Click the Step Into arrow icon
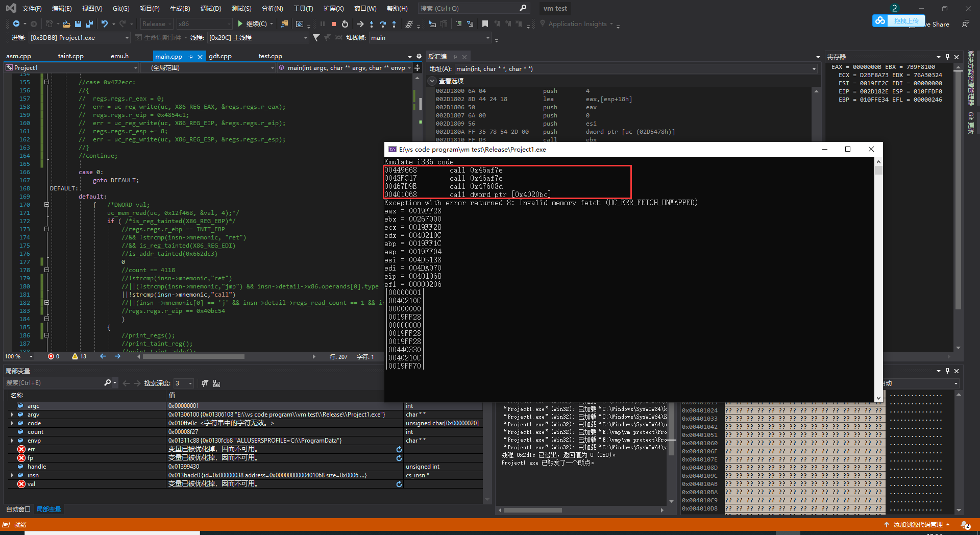 click(372, 24)
